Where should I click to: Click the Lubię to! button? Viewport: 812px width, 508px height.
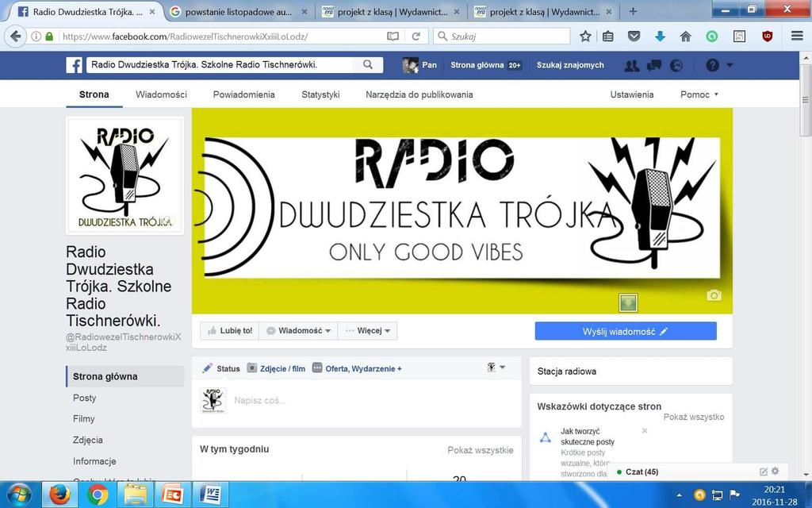[229, 331]
